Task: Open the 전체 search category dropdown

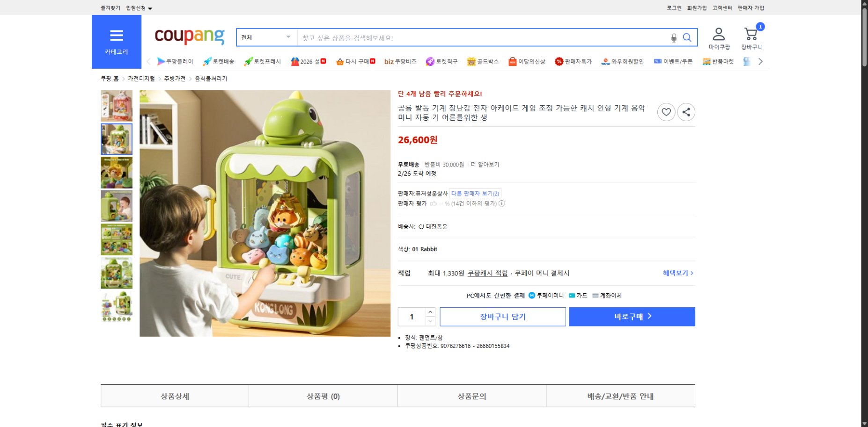Action: pyautogui.click(x=265, y=36)
